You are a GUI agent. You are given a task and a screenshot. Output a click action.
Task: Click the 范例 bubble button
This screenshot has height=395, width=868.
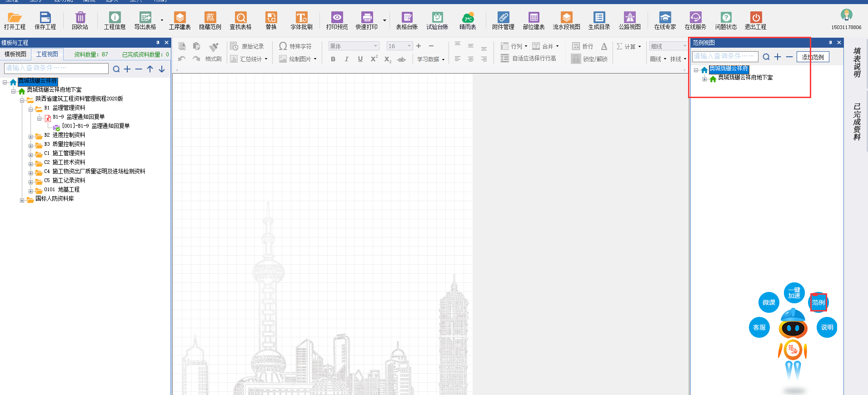pyautogui.click(x=818, y=302)
